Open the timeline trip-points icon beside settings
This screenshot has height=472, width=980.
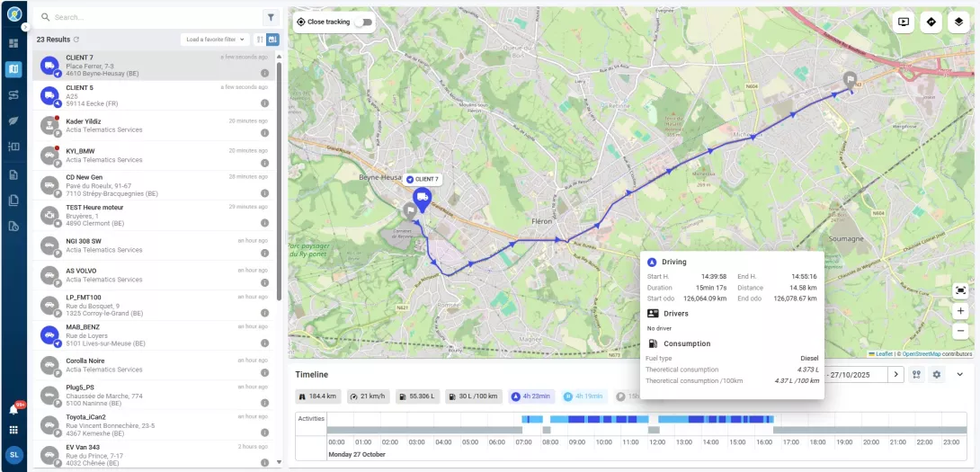pos(917,375)
